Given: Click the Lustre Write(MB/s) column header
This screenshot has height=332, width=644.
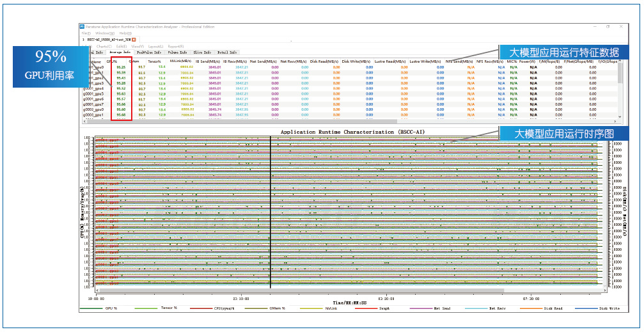Looking at the screenshot, I should [x=426, y=61].
